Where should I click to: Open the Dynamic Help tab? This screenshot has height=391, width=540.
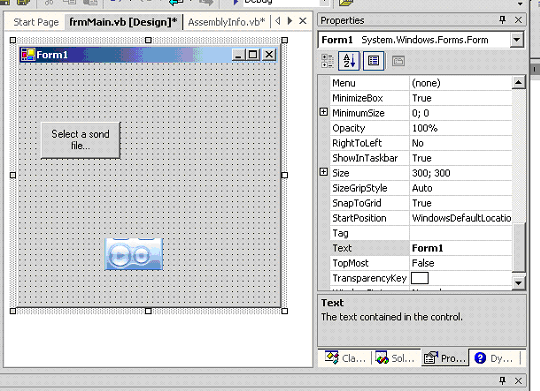pos(494,358)
